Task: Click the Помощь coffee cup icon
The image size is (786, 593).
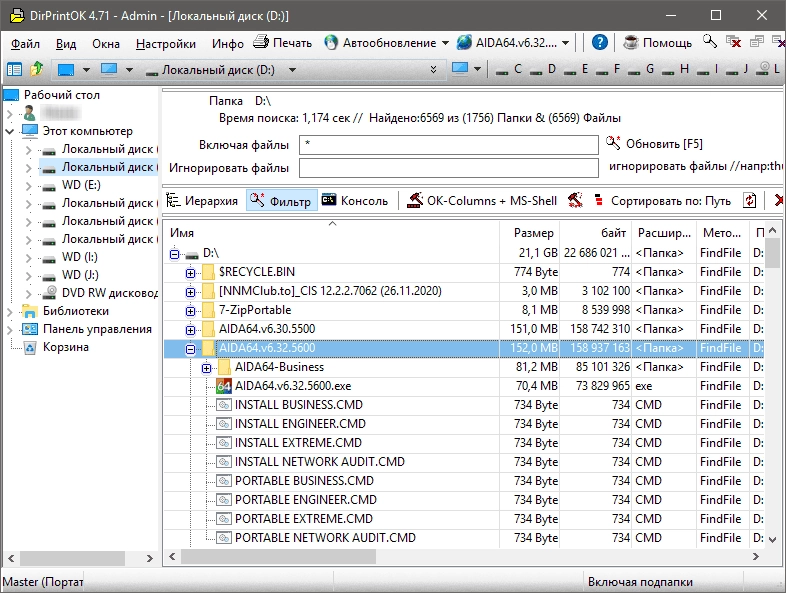Action: [631, 43]
